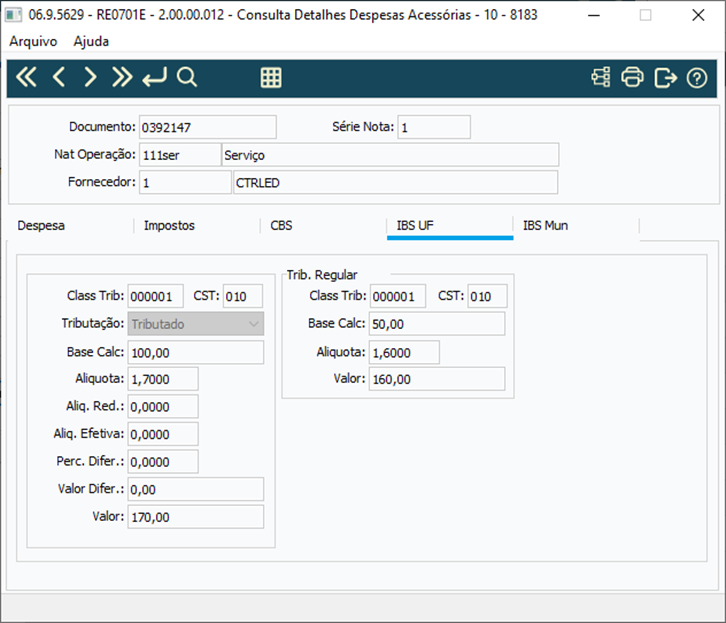Viewport: 726px width, 623px height.
Task: Click left panel CST field 010
Action: click(x=243, y=296)
